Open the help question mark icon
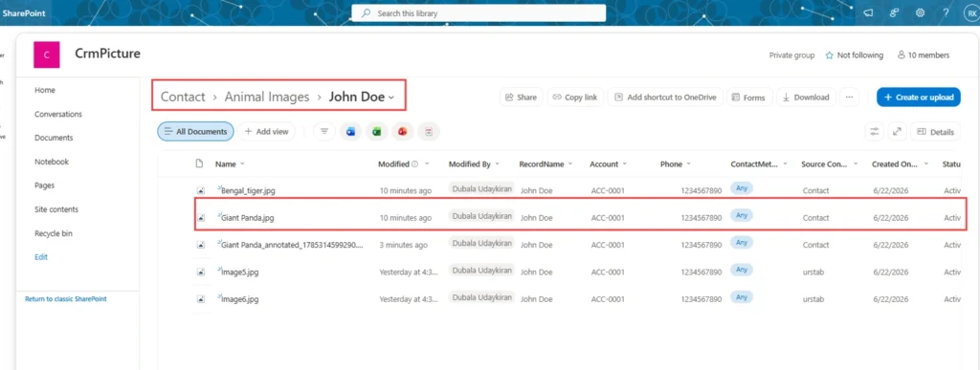This screenshot has height=370, width=980. pyautogui.click(x=946, y=12)
